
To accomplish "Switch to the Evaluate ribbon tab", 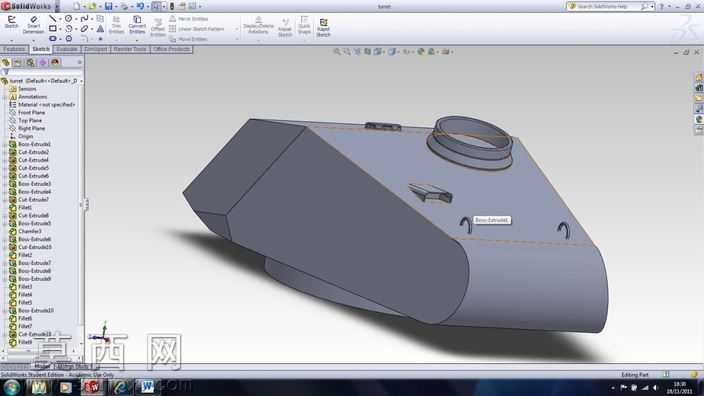I will coord(67,49).
